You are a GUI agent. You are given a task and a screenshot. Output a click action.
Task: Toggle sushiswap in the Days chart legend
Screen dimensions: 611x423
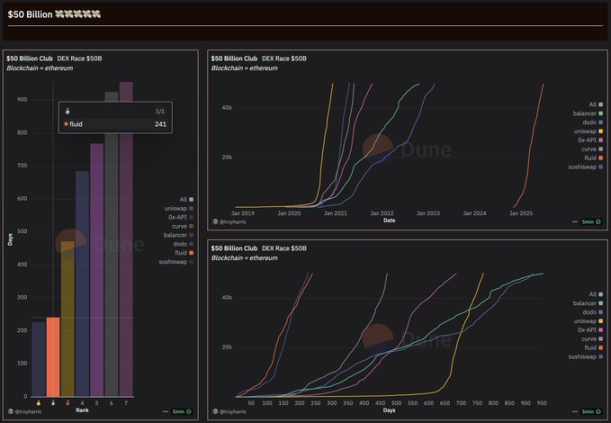click(x=586, y=356)
